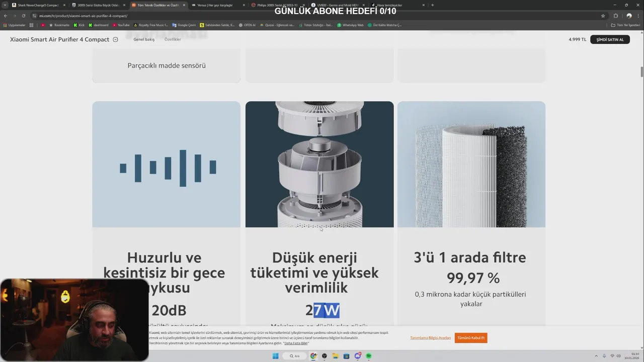Open the tab search dropdown arrow

[x=5, y=5]
